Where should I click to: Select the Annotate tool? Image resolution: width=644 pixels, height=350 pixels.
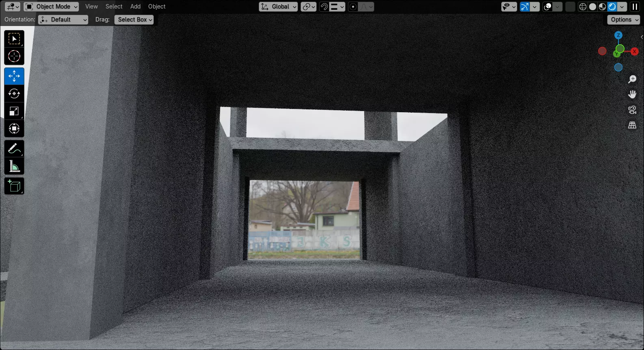(x=14, y=149)
